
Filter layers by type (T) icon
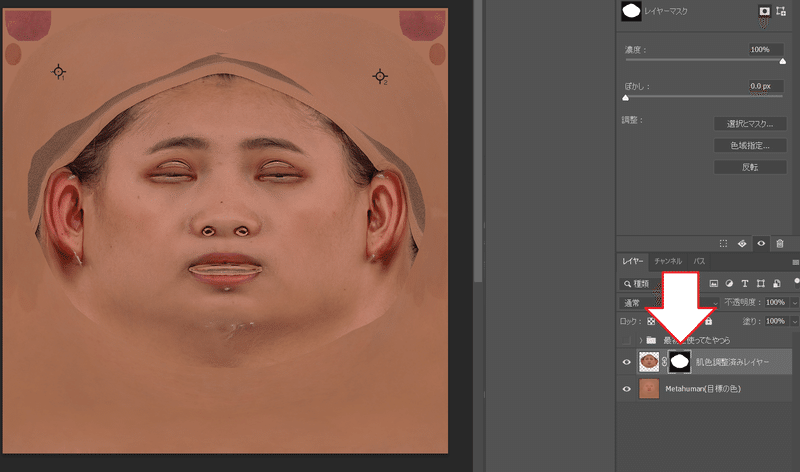745,283
